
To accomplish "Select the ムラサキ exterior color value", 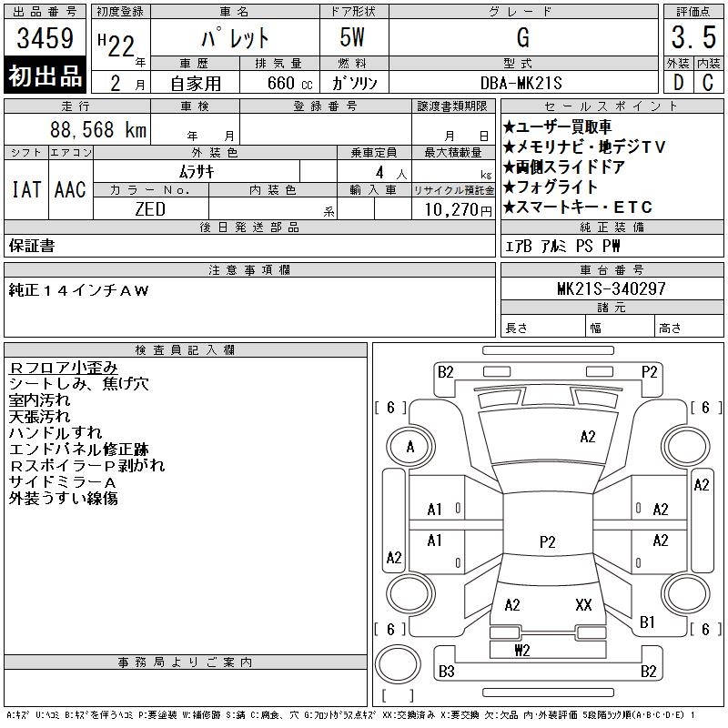I will (x=215, y=170).
